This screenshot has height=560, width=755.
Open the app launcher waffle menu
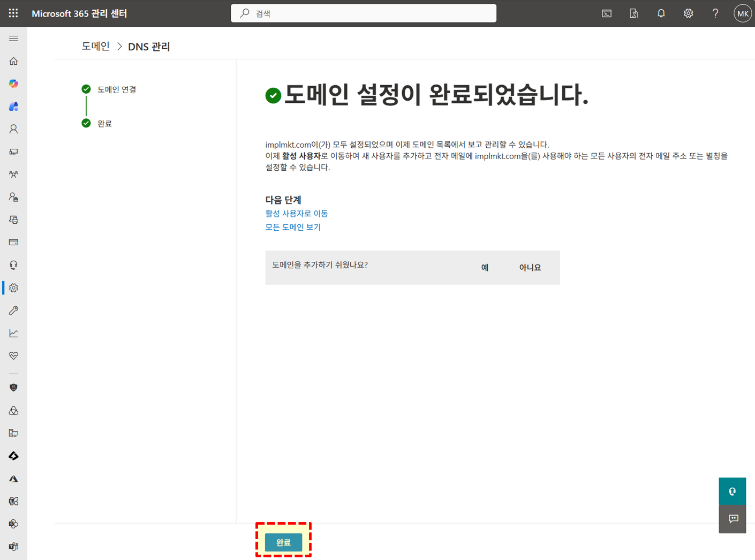point(14,13)
